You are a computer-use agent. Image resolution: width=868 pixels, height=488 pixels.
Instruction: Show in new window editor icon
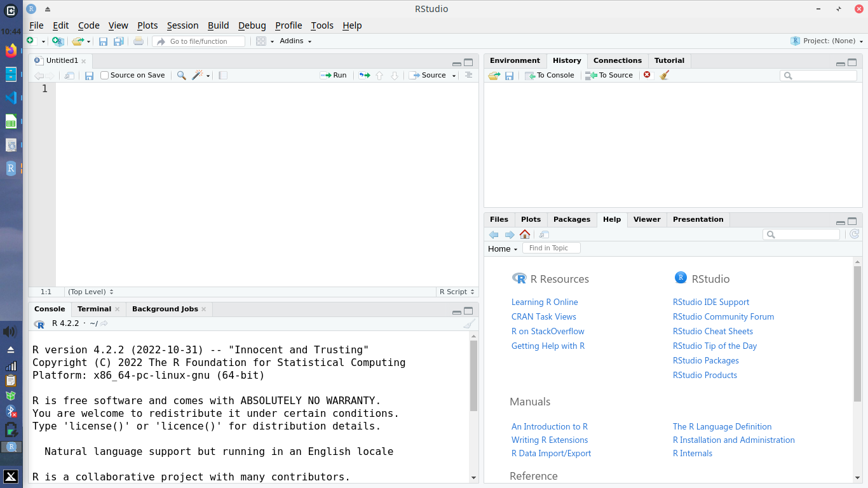tap(70, 75)
